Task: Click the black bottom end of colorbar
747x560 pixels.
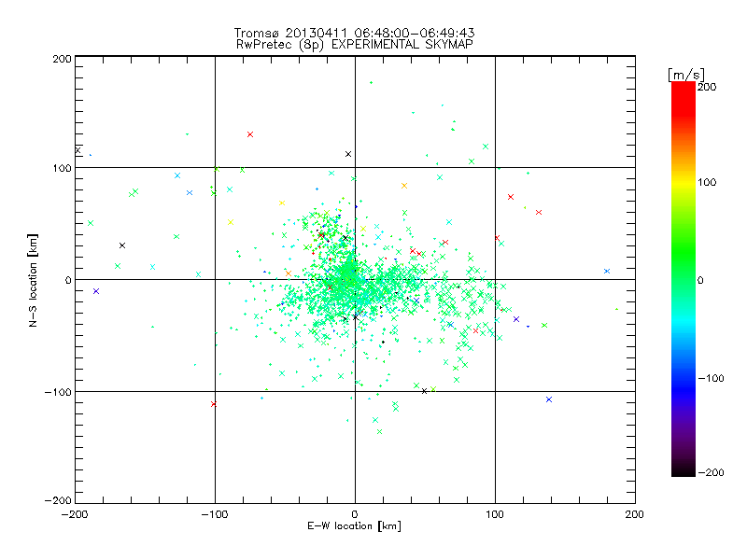Action: [x=684, y=469]
